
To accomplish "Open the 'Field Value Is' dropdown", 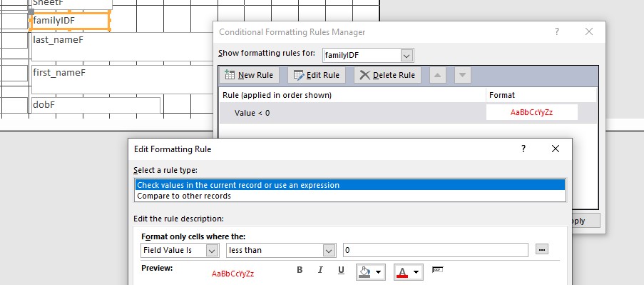I will (213, 250).
